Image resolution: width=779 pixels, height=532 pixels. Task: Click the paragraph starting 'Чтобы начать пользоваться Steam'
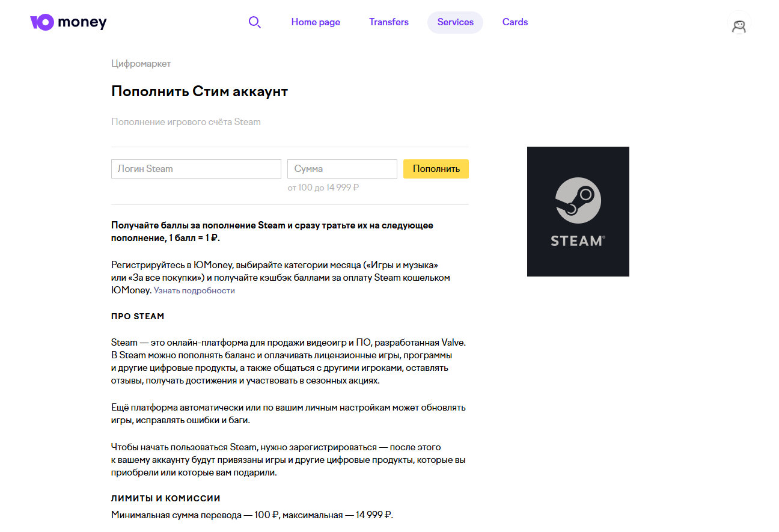click(x=289, y=460)
